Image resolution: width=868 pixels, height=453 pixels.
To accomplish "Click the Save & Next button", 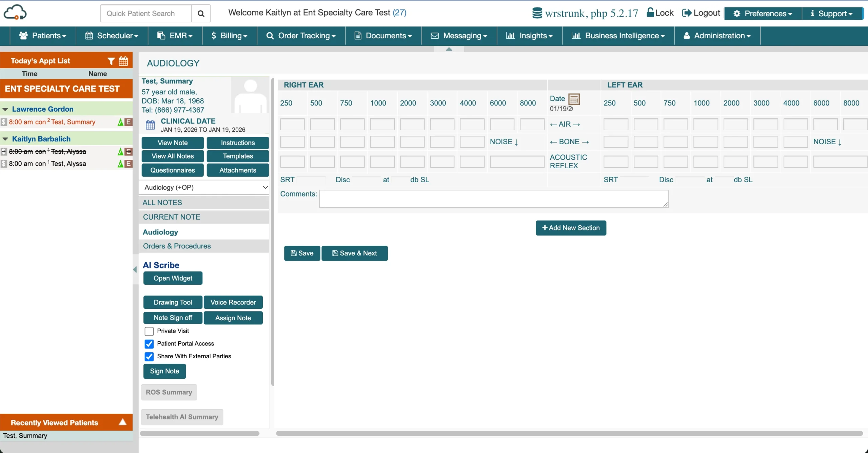I will 355,253.
